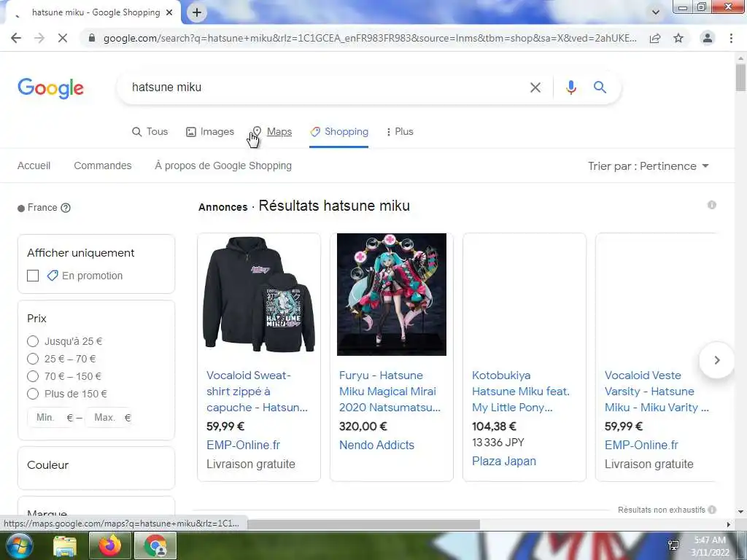Click EMP-Online.fr under the zipped sweatshirt
Screen dimensions: 747x560
[x=243, y=446]
